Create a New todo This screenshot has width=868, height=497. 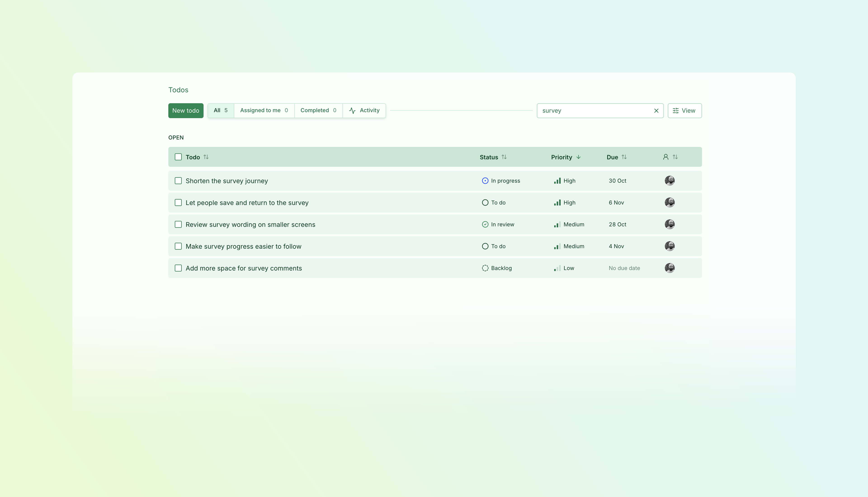[186, 111]
